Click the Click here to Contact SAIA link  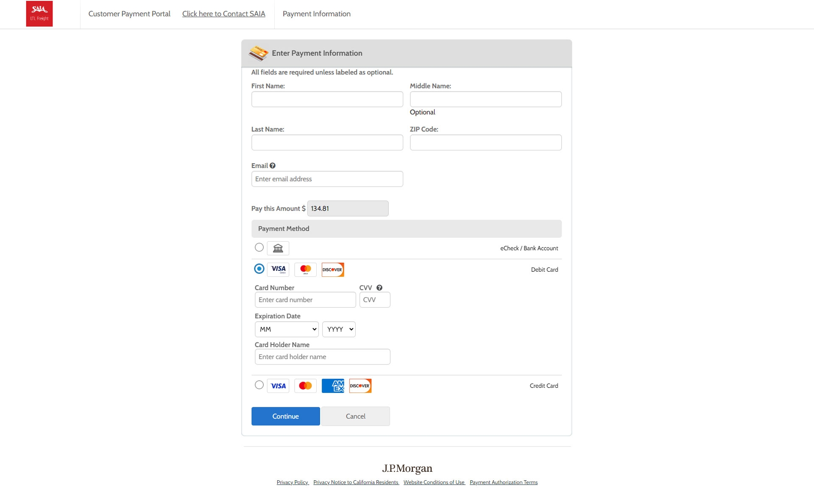[x=224, y=14]
